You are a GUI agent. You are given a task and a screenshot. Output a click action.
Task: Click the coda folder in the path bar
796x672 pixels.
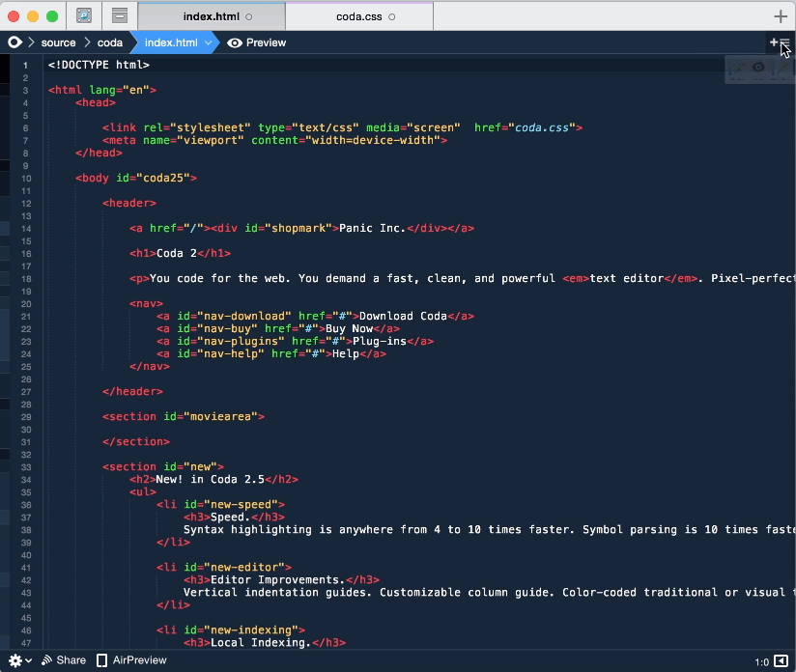point(109,42)
